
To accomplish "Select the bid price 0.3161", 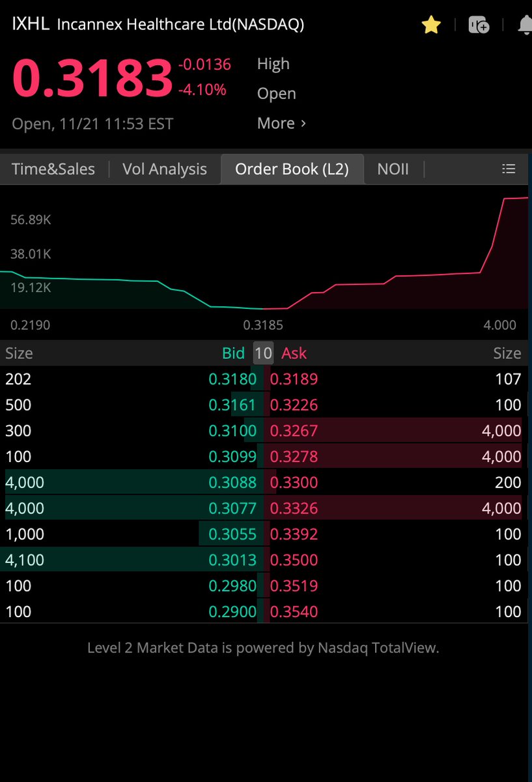I will point(232,405).
